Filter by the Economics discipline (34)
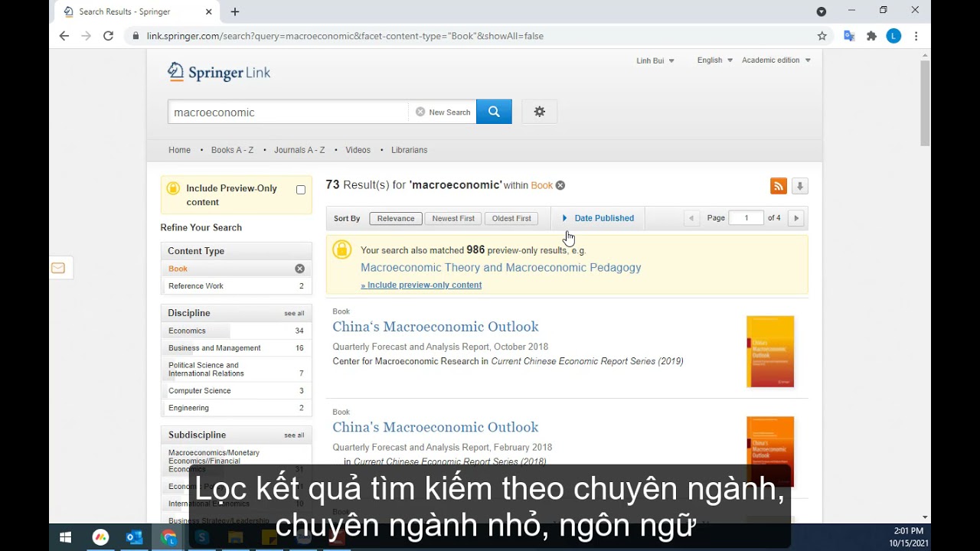This screenshot has height=551, width=980. [236, 331]
